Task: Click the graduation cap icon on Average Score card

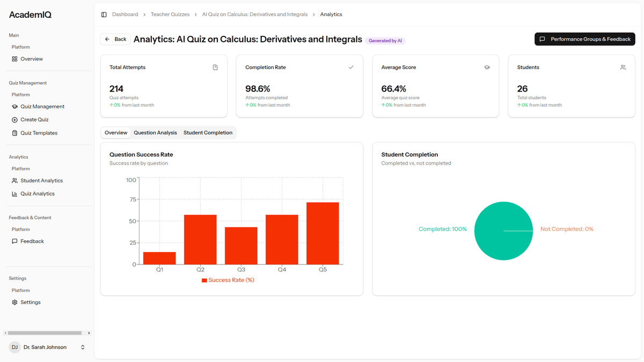Action: (x=487, y=67)
